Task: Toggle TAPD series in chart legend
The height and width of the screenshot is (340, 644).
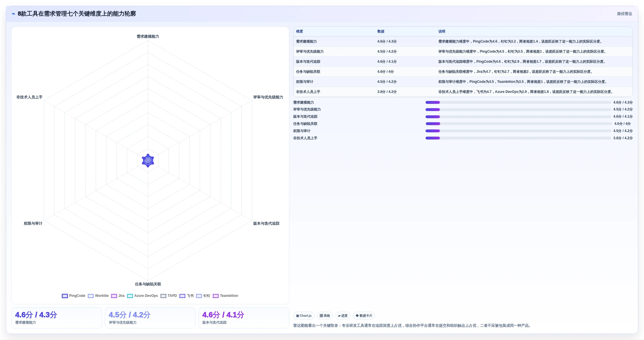Action: (169, 296)
